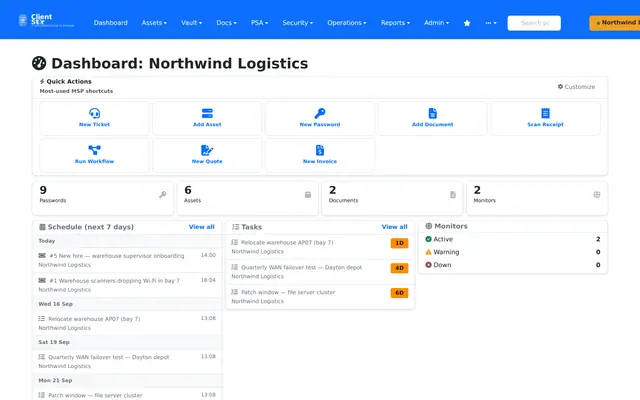Click ticket icon beside #5 New hire
This screenshot has height=400, width=640.
click(42, 256)
